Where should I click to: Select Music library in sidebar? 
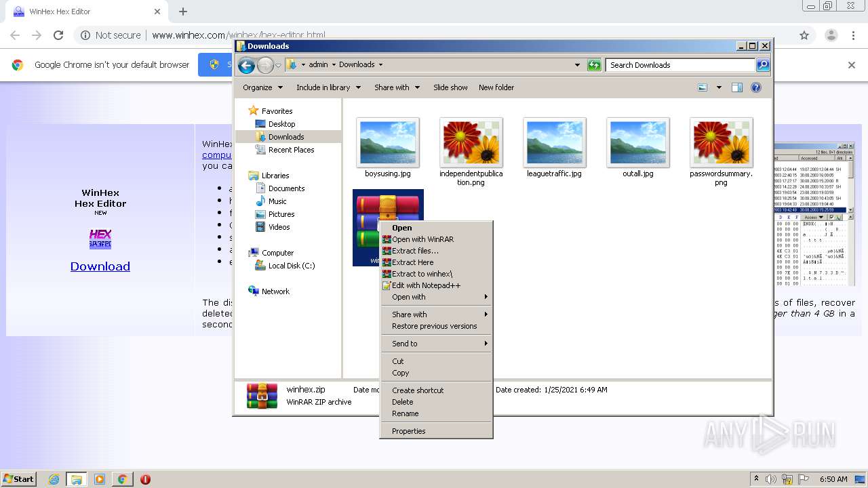(271, 201)
